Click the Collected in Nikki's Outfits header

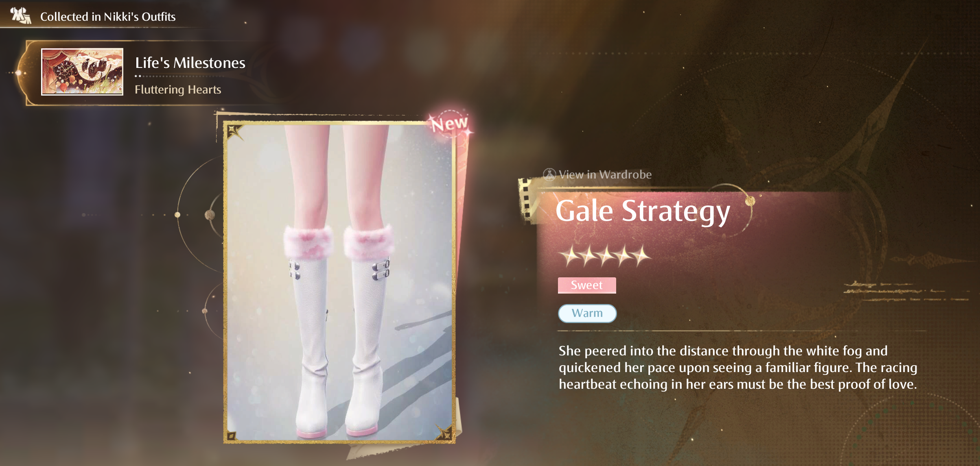click(x=108, y=17)
